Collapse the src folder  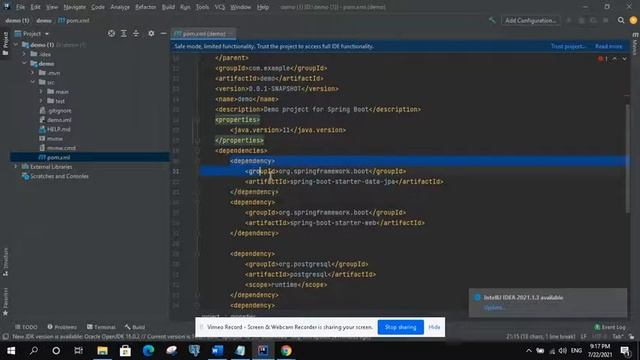point(32,82)
